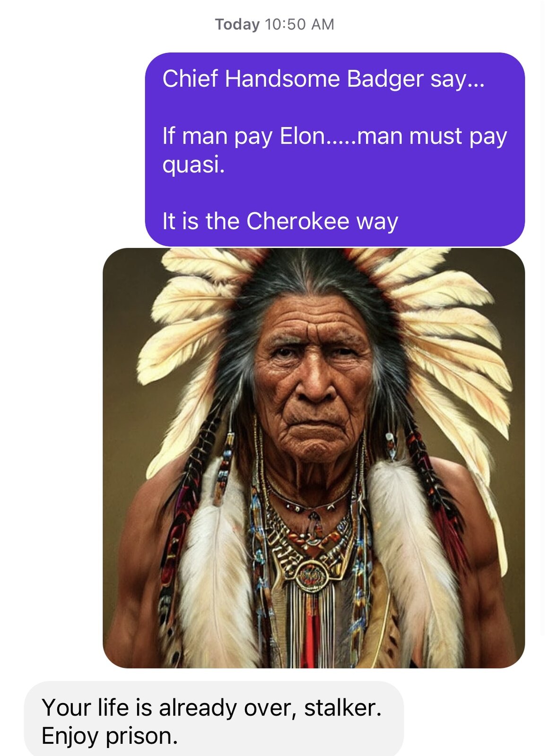Tap the "Enjoy prison." line
This screenshot has width=549, height=756.
(110, 736)
